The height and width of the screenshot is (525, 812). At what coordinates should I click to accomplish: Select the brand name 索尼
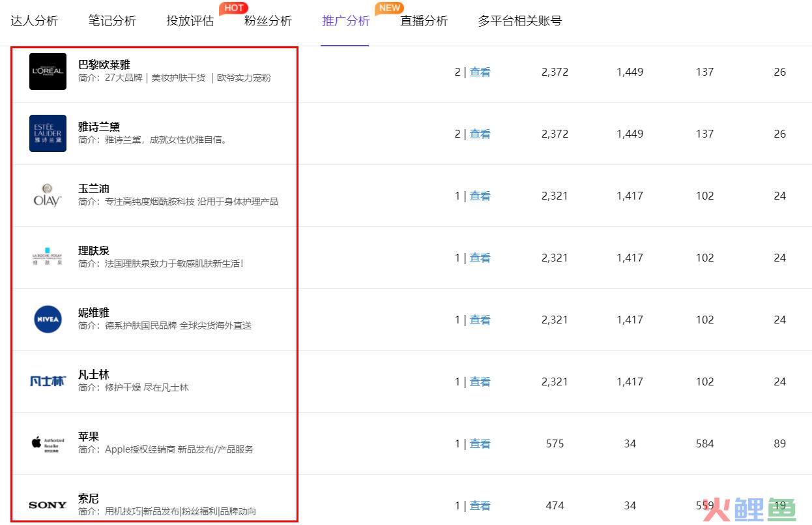89,498
